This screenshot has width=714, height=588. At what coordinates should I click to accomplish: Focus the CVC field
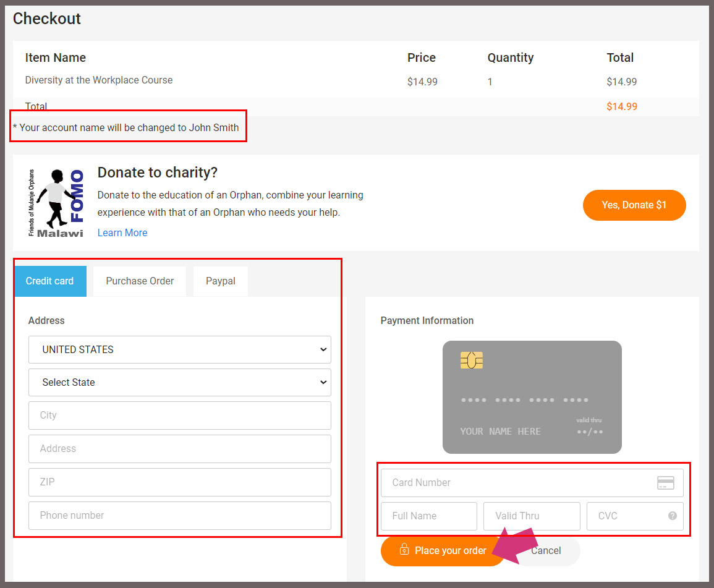pyautogui.click(x=635, y=516)
